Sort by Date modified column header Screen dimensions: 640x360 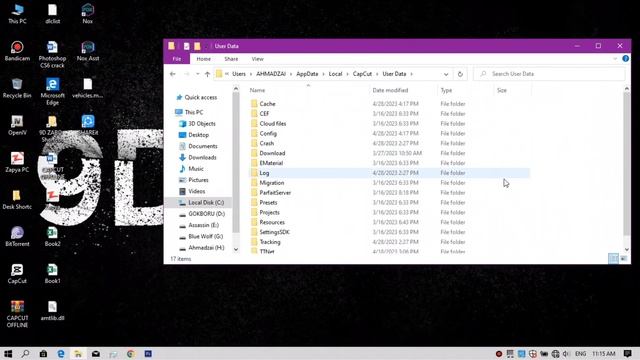click(x=403, y=90)
